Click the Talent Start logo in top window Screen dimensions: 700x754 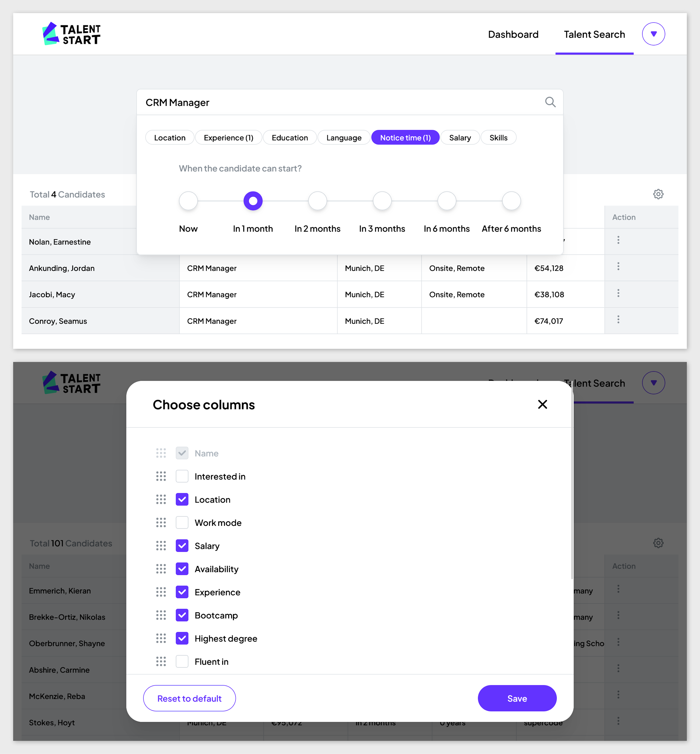pyautogui.click(x=71, y=34)
